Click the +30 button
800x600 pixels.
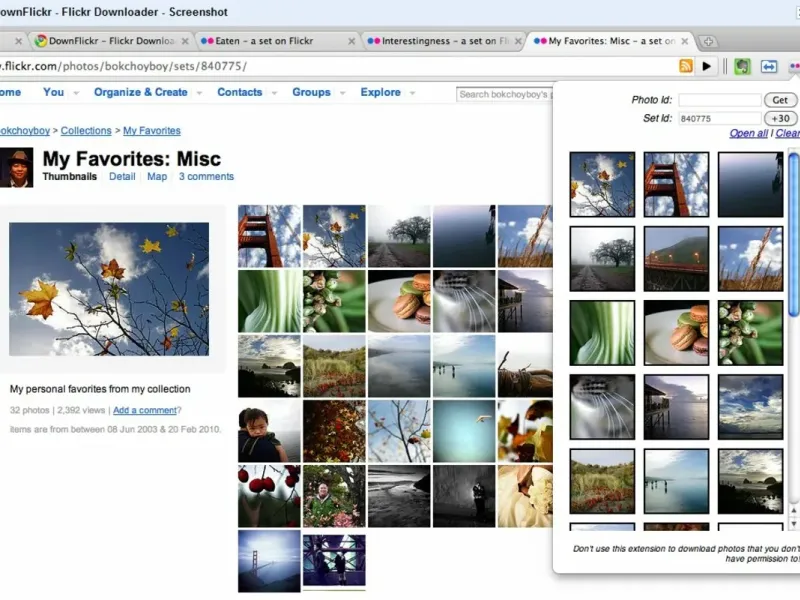click(x=780, y=118)
